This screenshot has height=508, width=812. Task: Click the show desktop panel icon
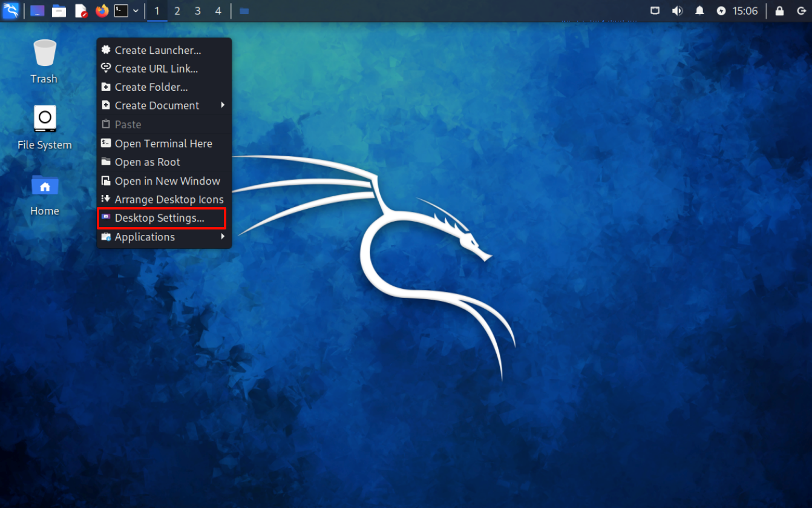(x=38, y=11)
